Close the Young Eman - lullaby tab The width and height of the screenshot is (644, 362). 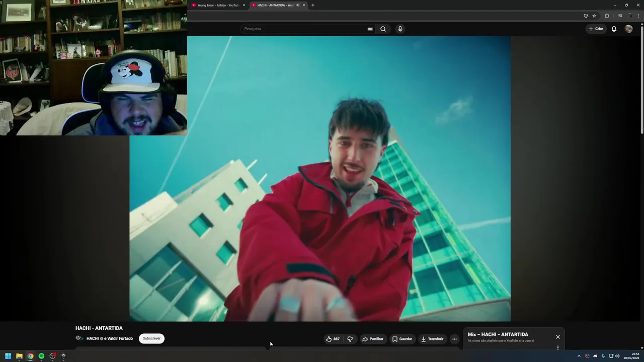click(x=244, y=5)
